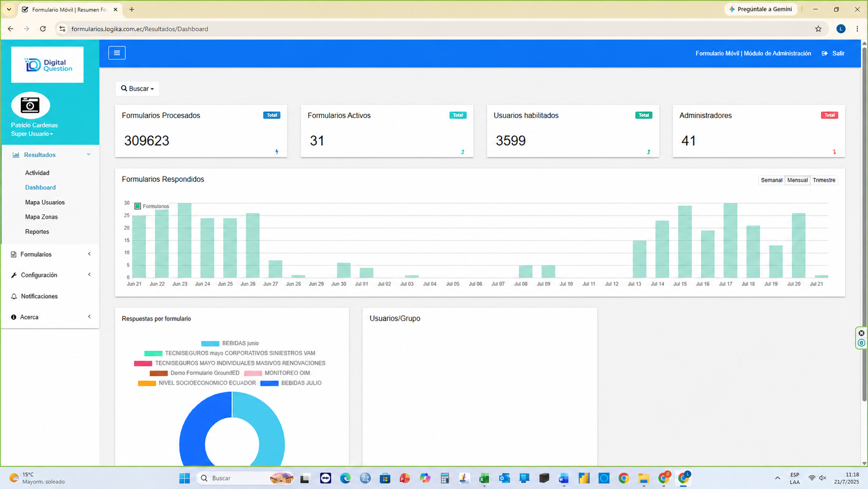The height and width of the screenshot is (489, 868).
Task: Open Windows Start menu
Action: [184, 478]
